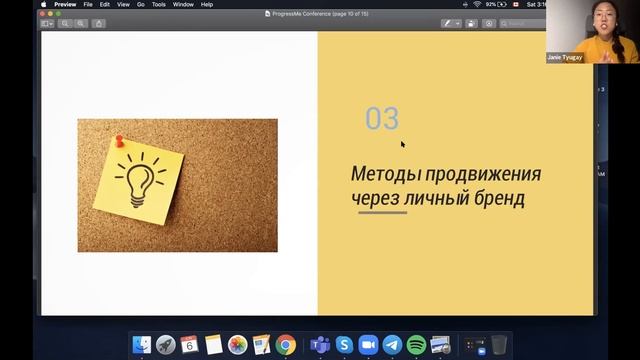Open Preview from the dock

440,345
